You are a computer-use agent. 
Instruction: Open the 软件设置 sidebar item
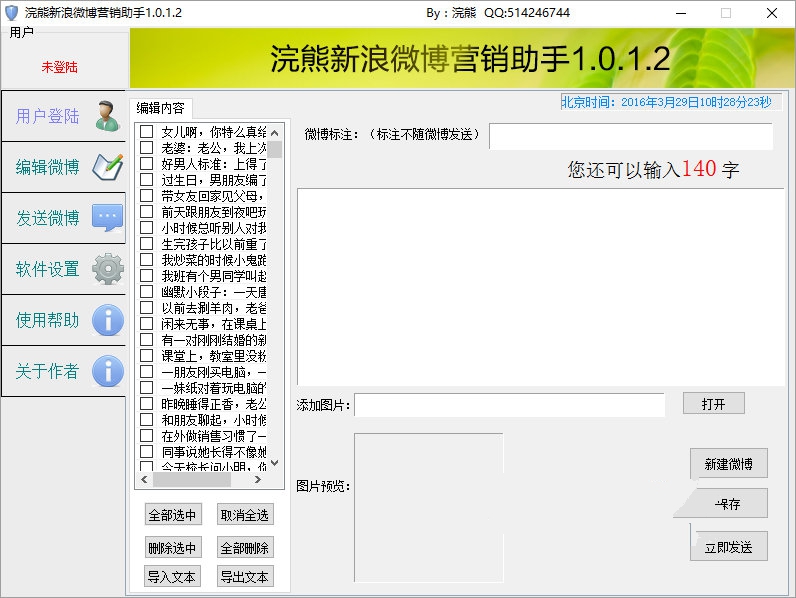tap(63, 269)
